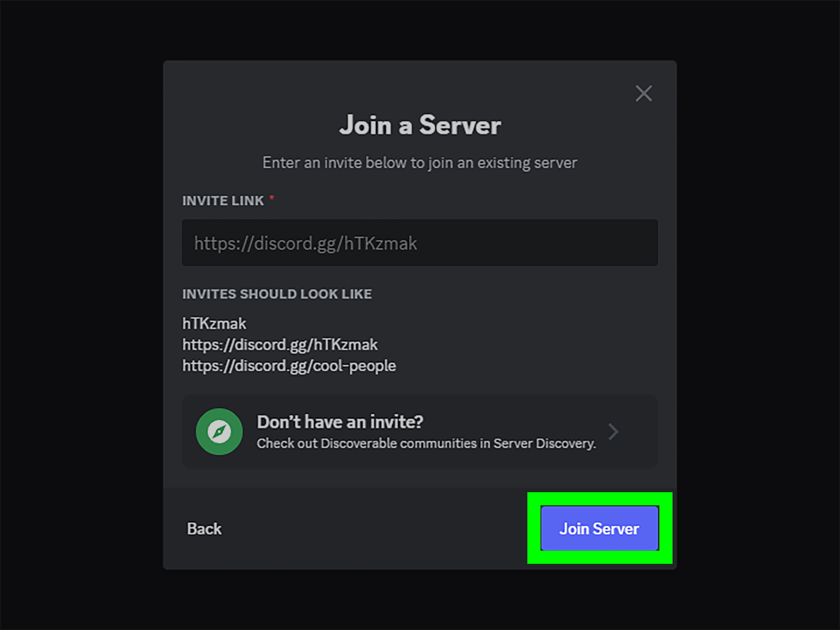
Task: Select the Check out Discoverable communities text
Action: 426,443
